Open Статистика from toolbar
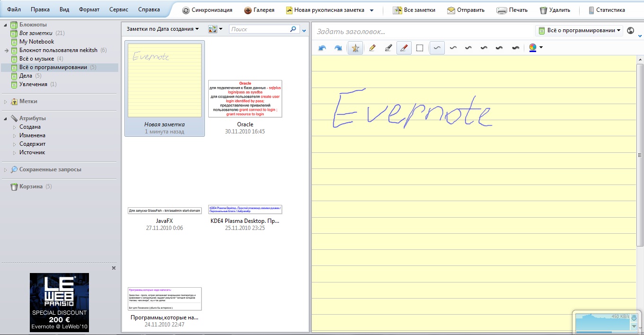The width and height of the screenshot is (644, 335). point(606,10)
